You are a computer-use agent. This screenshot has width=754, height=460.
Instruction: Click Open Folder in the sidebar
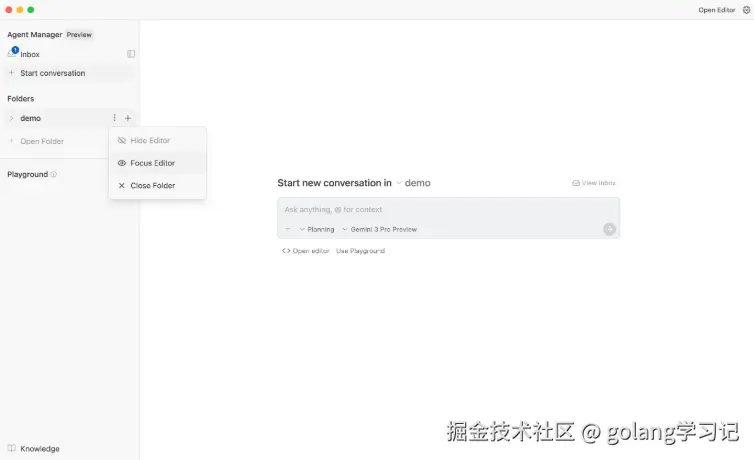click(42, 141)
